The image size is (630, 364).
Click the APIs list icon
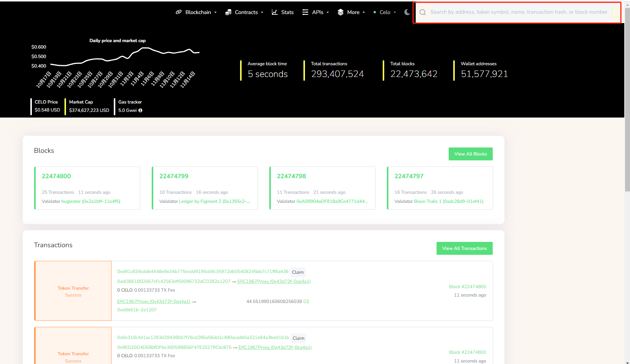pyautogui.click(x=305, y=12)
